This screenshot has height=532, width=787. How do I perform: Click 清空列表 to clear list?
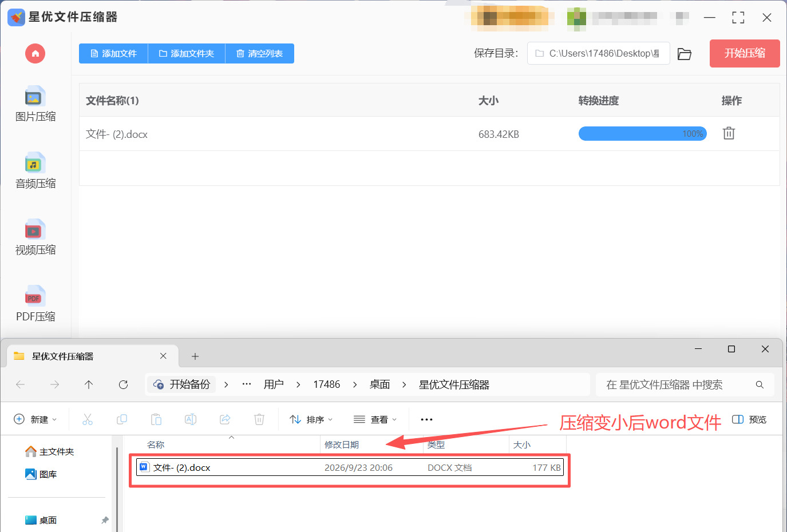point(260,54)
